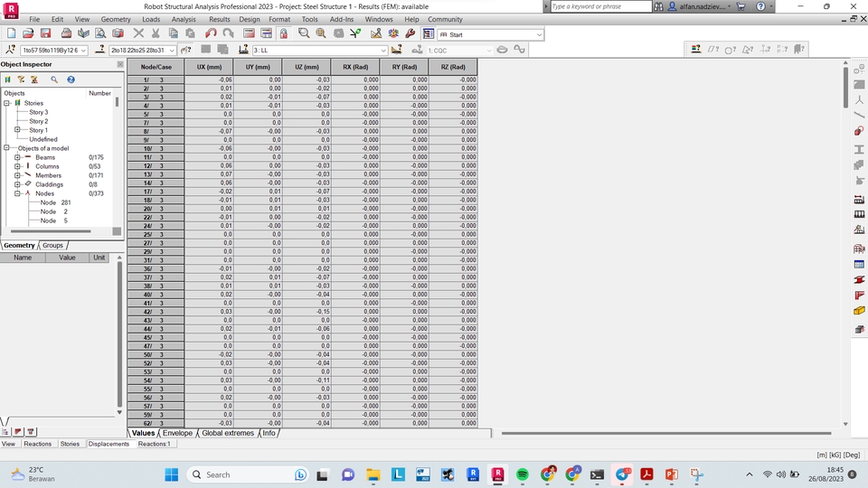The image size is (868, 488).
Task: Open the Stories bottom view tab
Action: point(70,444)
